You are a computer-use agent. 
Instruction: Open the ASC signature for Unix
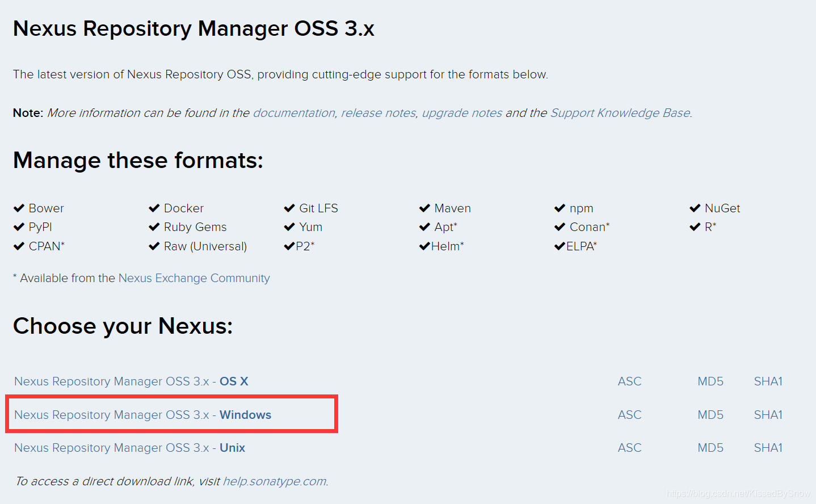point(629,448)
